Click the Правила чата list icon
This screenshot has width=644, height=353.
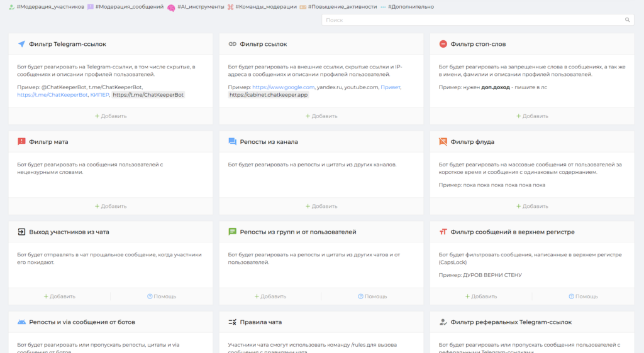pyautogui.click(x=233, y=322)
